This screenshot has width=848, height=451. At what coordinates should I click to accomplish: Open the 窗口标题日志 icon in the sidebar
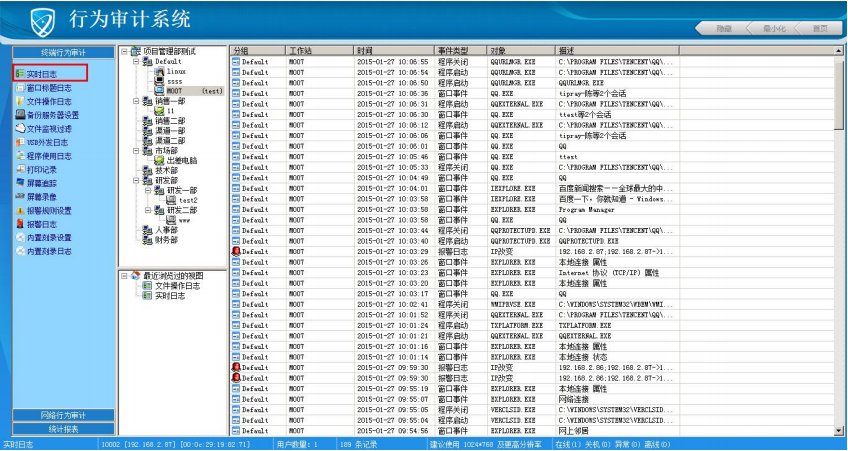tap(20, 88)
